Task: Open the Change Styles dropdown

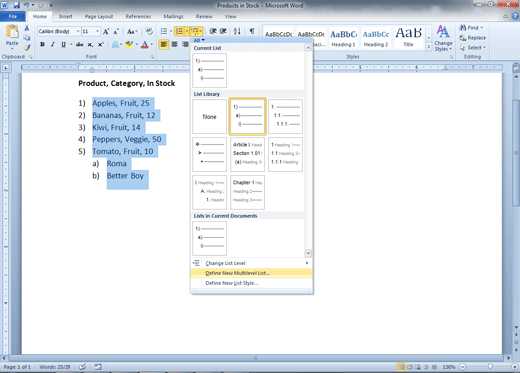Action: click(x=443, y=38)
